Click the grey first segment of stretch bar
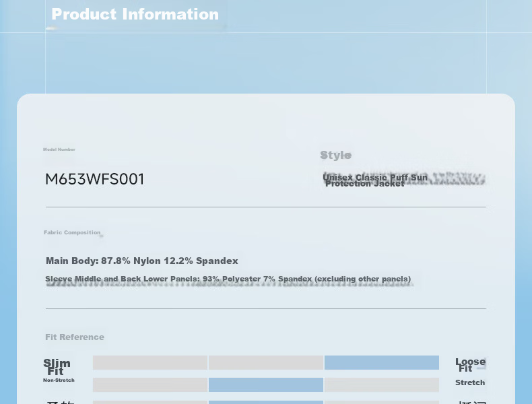The height and width of the screenshot is (404, 532). [150, 384]
